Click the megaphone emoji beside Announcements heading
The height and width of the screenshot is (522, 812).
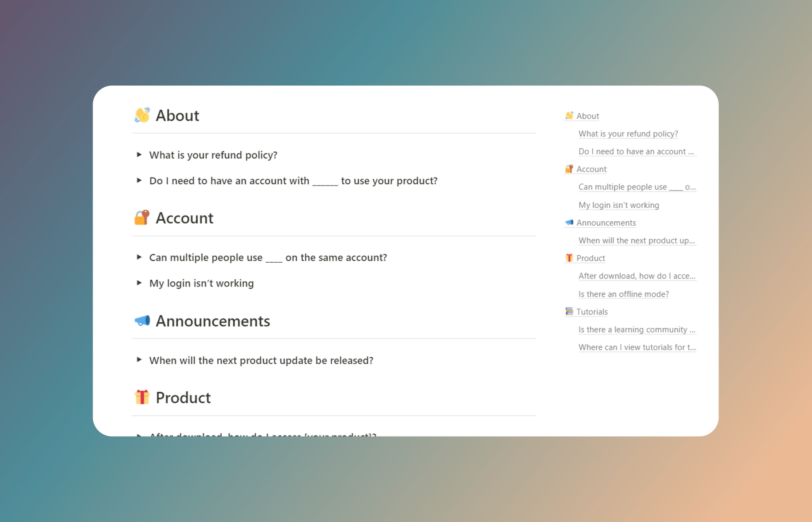point(143,321)
